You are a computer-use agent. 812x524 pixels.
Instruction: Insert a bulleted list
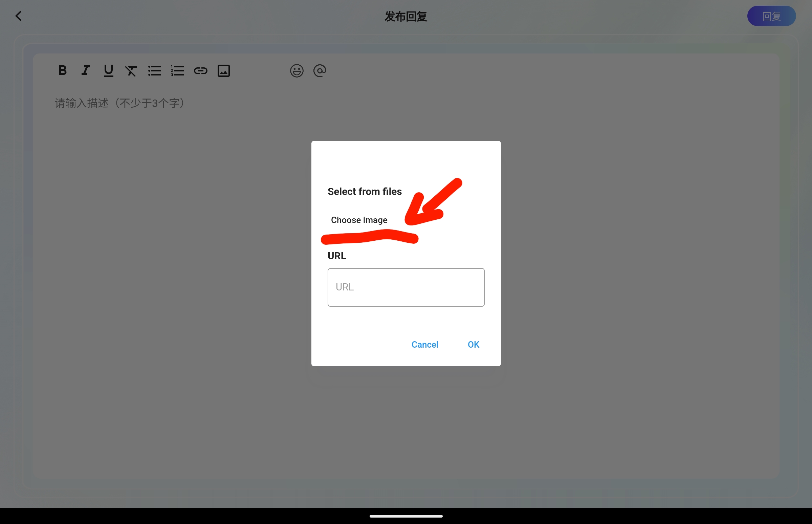154,71
